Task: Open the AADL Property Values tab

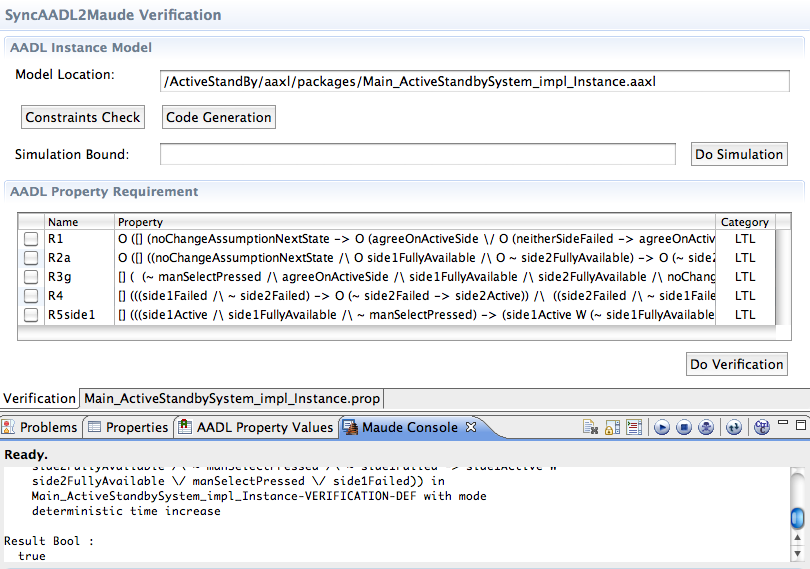Action: [256, 427]
